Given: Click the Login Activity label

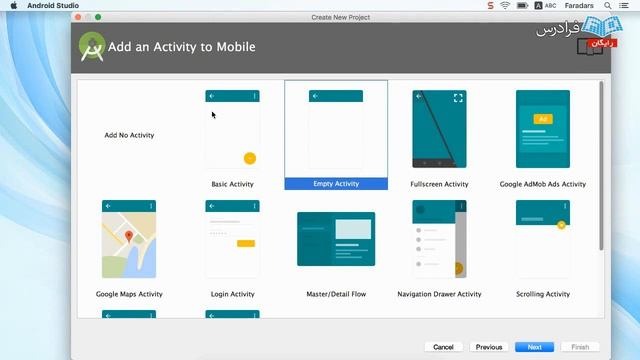Looking at the screenshot, I should 232,294.
